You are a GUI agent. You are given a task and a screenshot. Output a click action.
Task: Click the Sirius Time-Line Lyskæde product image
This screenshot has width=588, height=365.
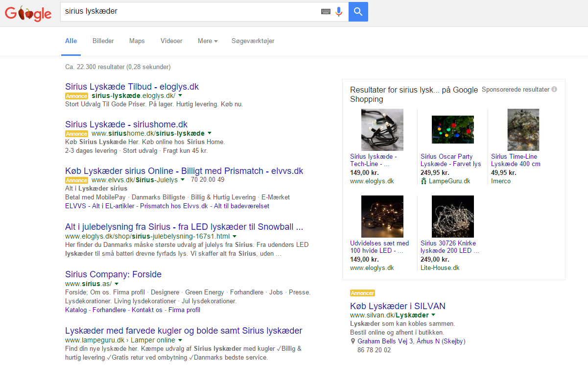point(523,129)
